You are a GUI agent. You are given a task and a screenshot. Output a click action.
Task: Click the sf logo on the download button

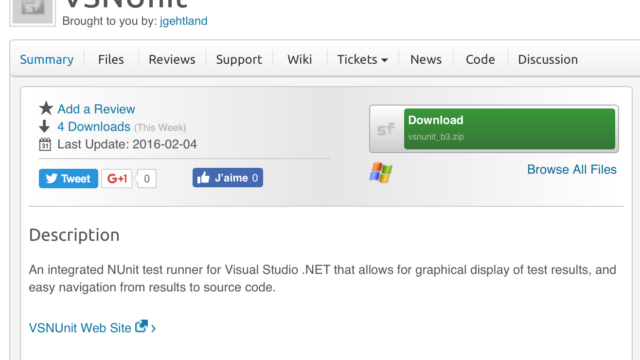pos(386,129)
